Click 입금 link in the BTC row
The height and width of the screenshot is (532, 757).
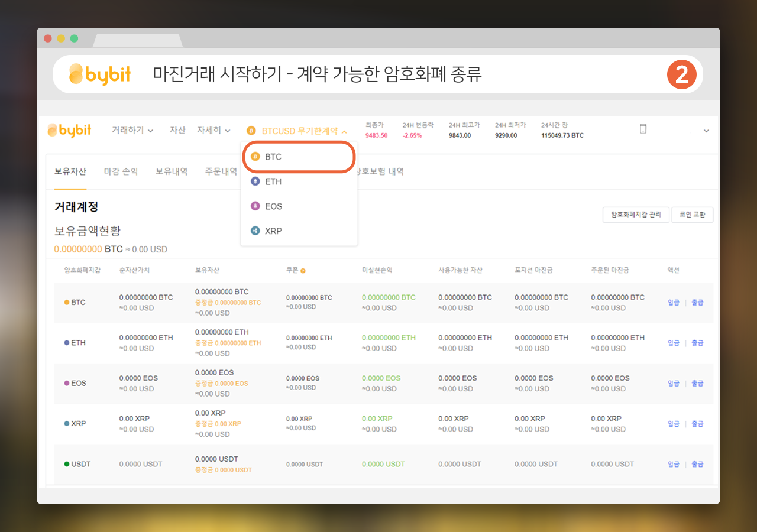coord(674,303)
